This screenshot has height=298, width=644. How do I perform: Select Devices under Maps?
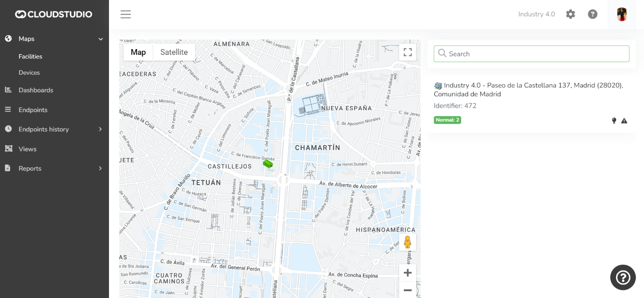click(x=29, y=72)
